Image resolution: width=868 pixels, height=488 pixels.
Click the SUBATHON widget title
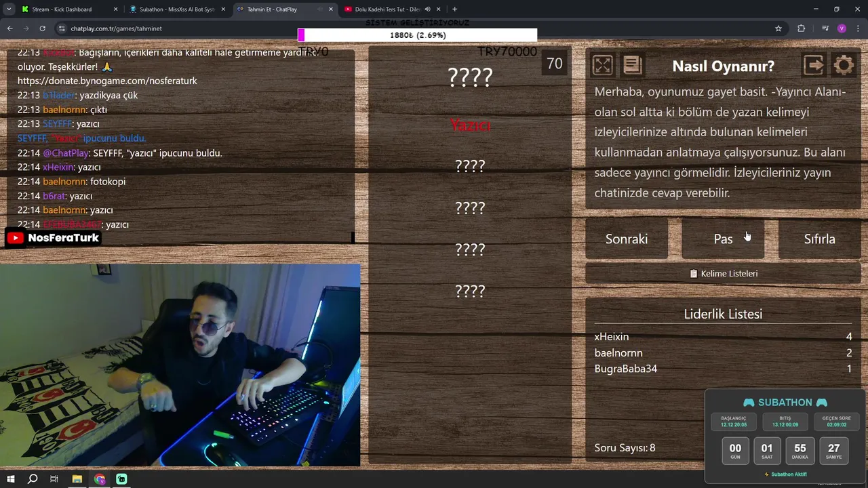(x=785, y=403)
